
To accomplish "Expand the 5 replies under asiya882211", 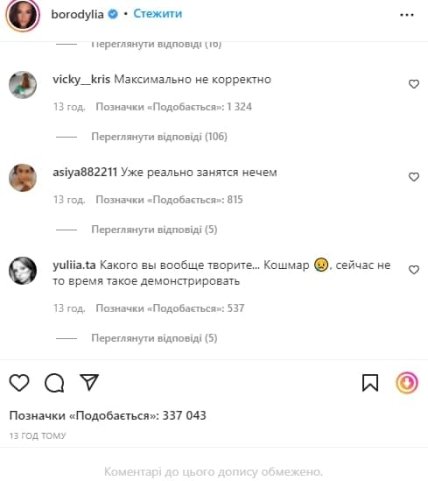I will tap(154, 230).
